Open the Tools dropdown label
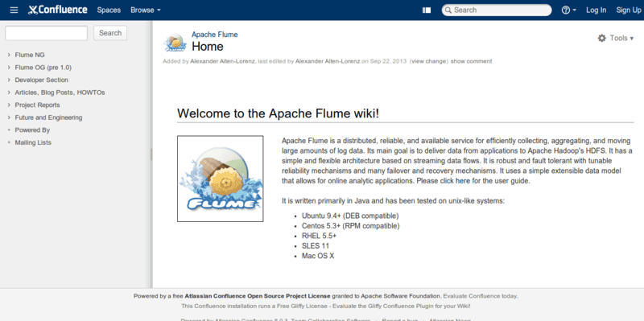The image size is (644, 321). pos(621,38)
